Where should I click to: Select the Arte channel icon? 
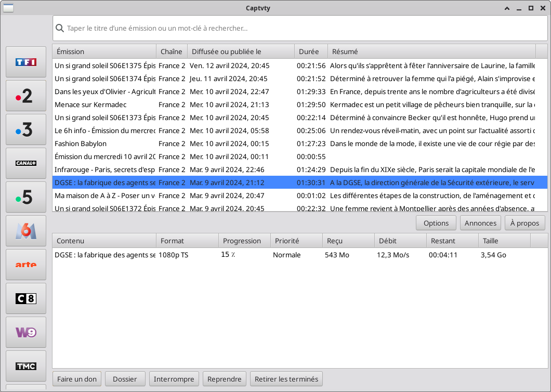[x=26, y=265]
